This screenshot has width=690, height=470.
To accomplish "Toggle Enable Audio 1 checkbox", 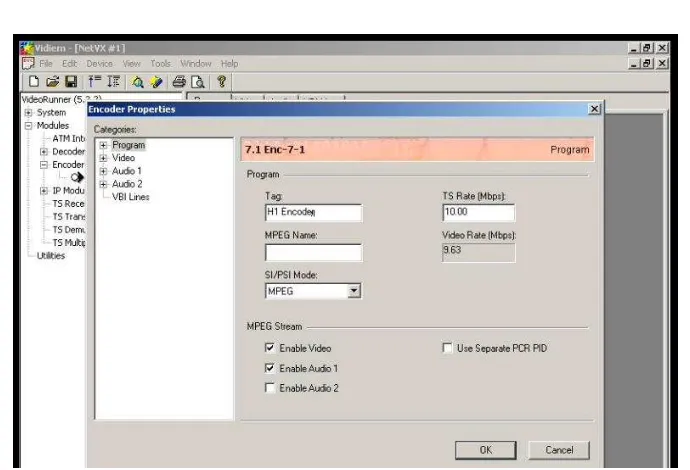I will pos(270,368).
